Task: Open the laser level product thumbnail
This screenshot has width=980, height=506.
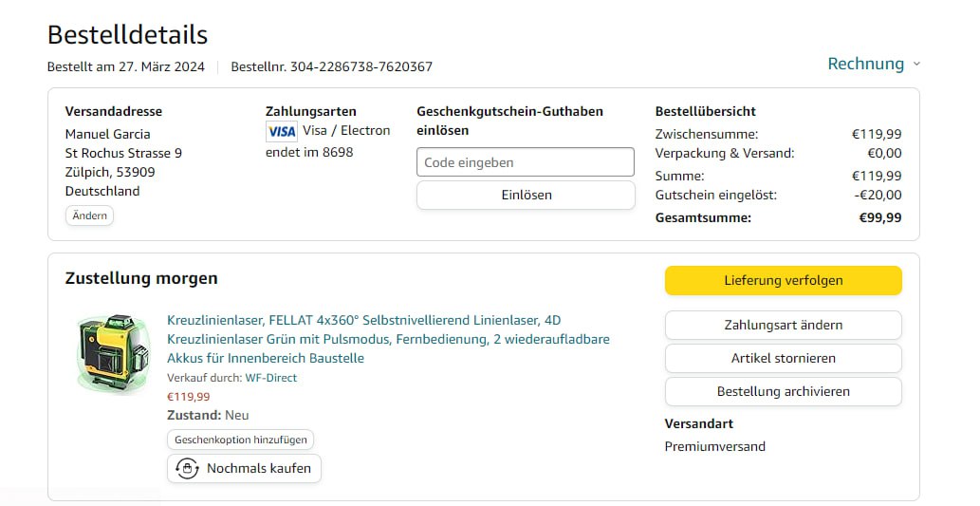Action: coord(113,355)
